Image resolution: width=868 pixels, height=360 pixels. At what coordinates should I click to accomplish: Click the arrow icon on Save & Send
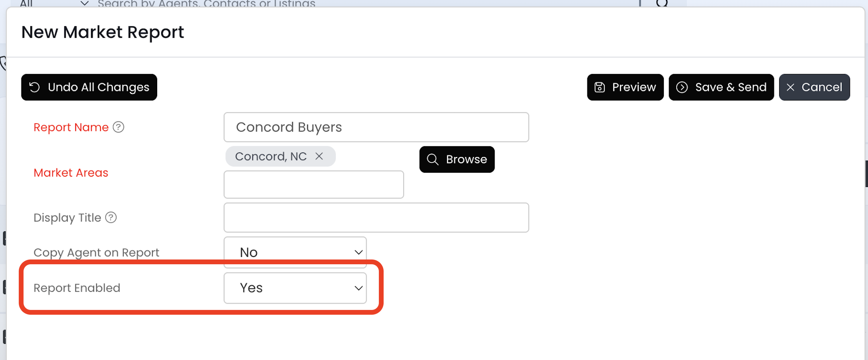682,87
